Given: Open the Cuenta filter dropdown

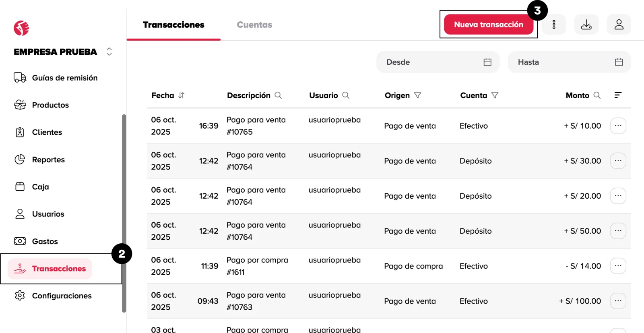Looking at the screenshot, I should click(495, 95).
